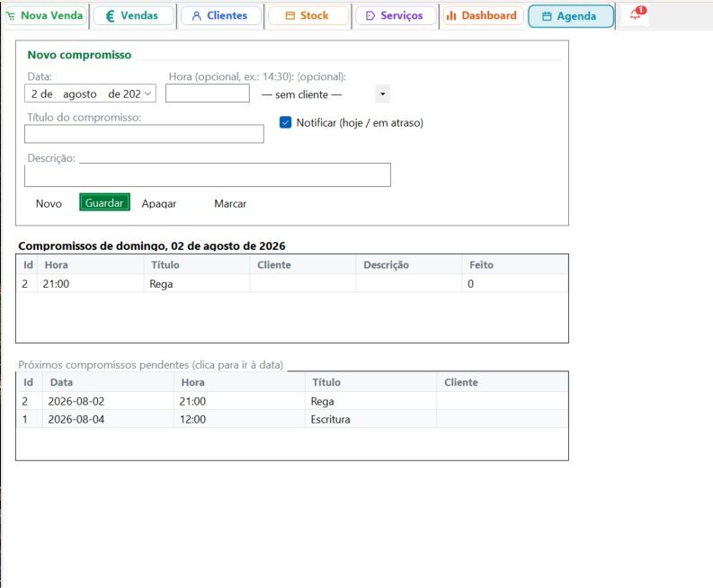The width and height of the screenshot is (713, 588).
Task: Click into the Descrição text box
Action: click(208, 175)
